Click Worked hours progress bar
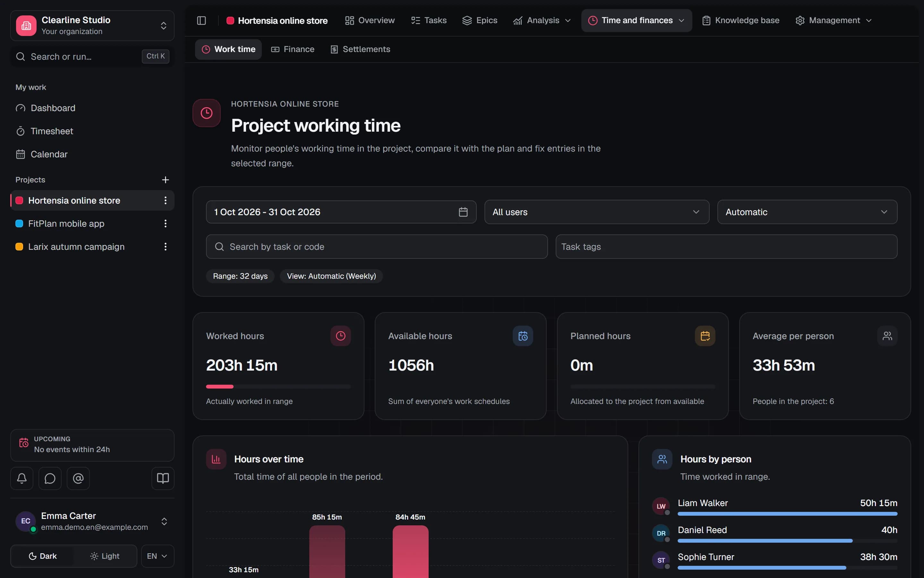This screenshot has width=924, height=578. pos(278,387)
